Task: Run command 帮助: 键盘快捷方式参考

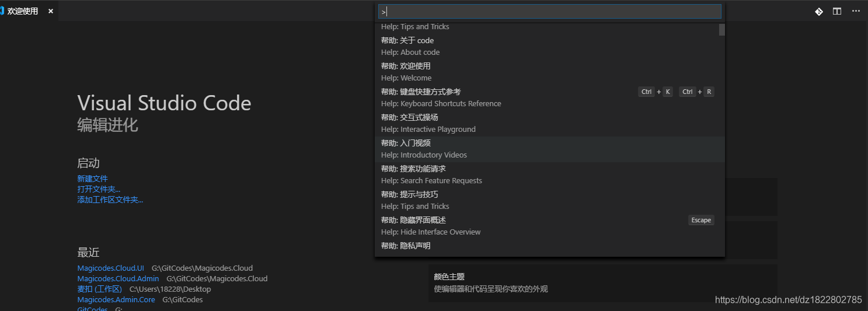Action: click(550, 97)
